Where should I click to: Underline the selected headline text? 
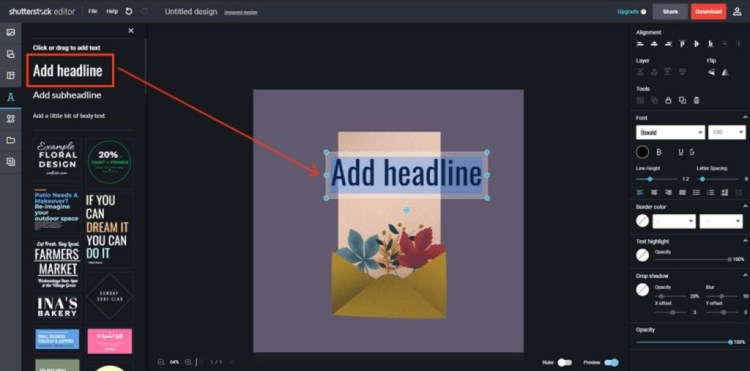[x=681, y=152]
